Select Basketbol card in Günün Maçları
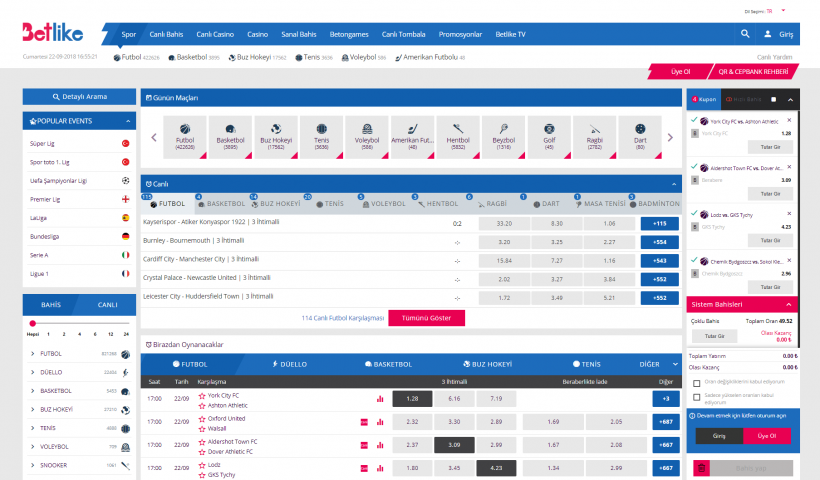The image size is (820, 480). pos(230,137)
